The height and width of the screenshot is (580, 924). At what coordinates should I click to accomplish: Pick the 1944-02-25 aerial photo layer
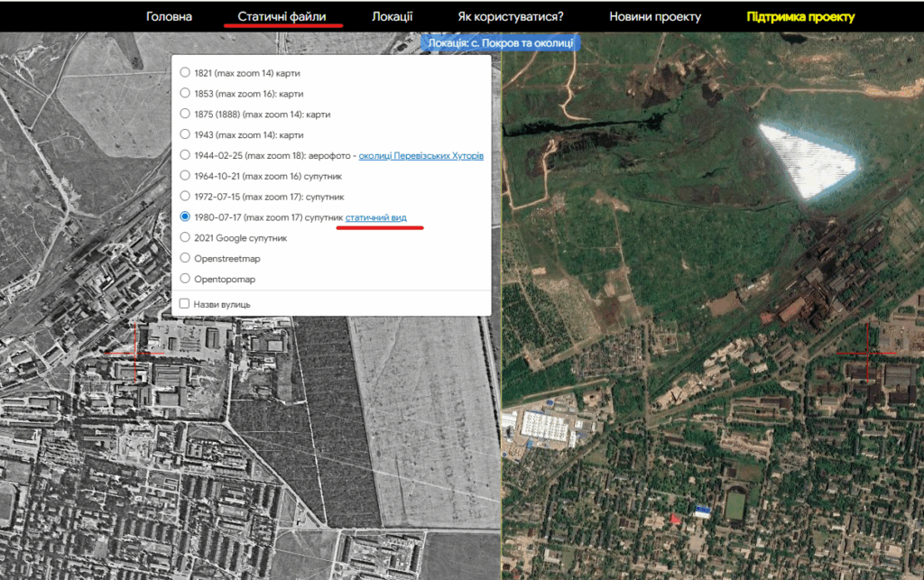point(185,155)
